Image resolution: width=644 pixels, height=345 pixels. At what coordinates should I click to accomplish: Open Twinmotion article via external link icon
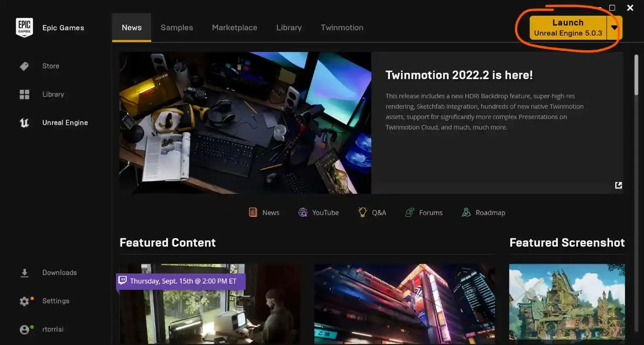point(619,185)
